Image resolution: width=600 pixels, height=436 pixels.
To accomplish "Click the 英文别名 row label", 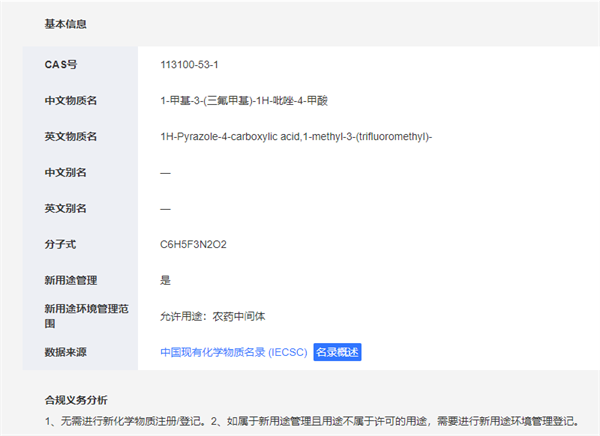I will pyautogui.click(x=65, y=208).
